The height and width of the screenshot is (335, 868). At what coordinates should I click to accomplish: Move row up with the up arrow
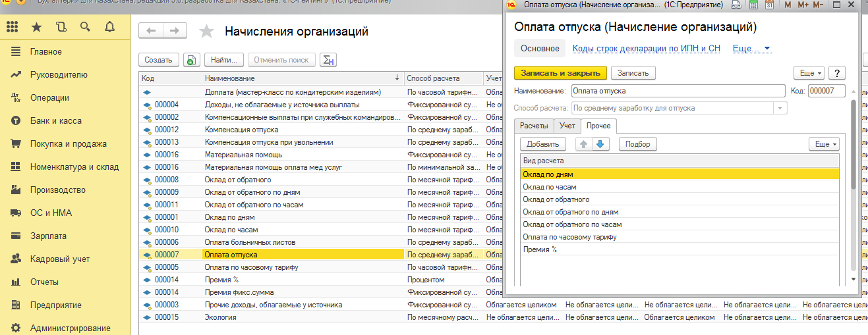point(584,143)
